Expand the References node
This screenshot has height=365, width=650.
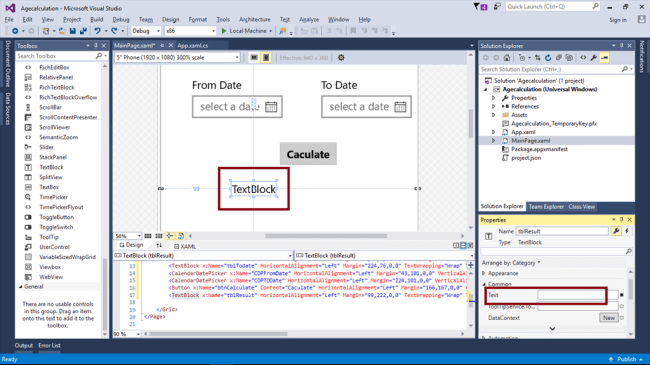pos(493,107)
